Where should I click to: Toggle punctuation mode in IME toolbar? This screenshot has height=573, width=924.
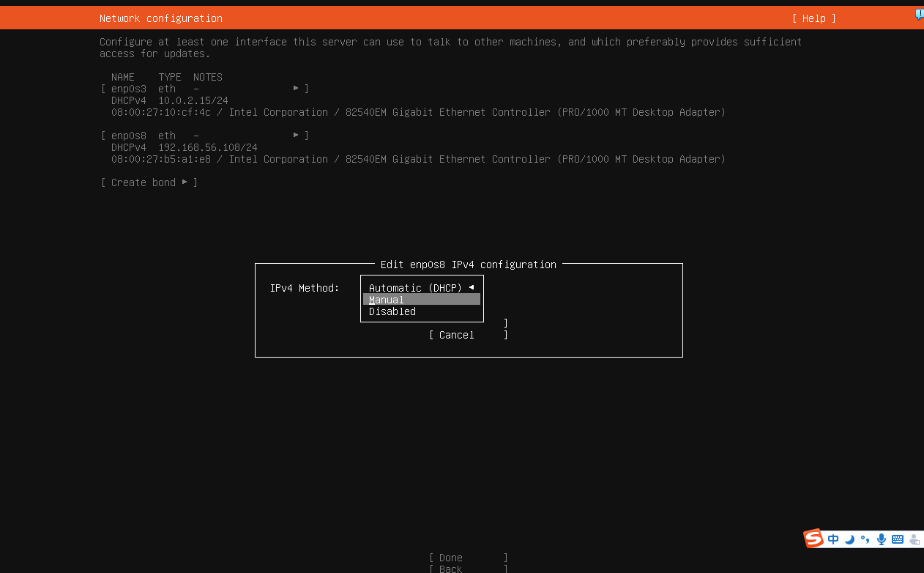pyautogui.click(x=865, y=539)
